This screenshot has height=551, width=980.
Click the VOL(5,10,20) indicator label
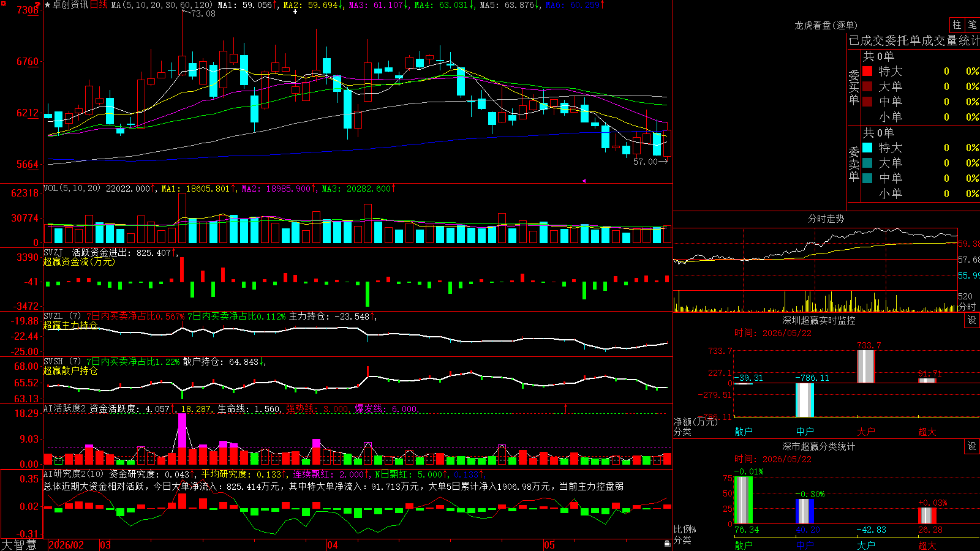[72, 188]
